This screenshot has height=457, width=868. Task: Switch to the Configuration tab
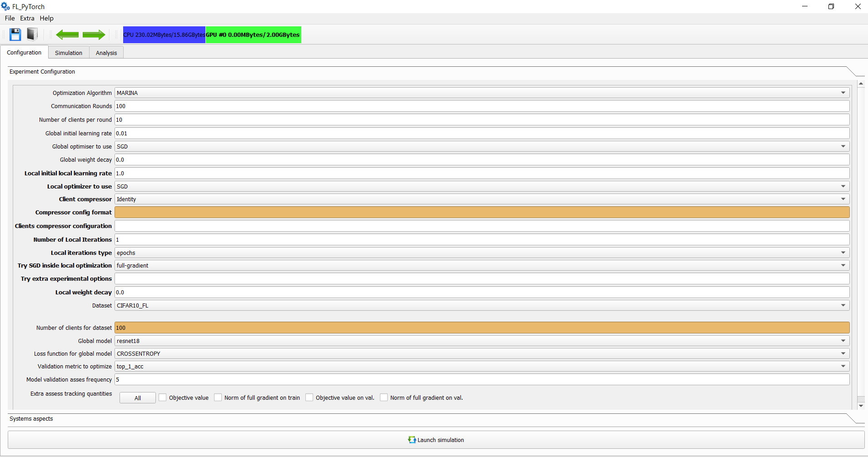click(x=24, y=52)
